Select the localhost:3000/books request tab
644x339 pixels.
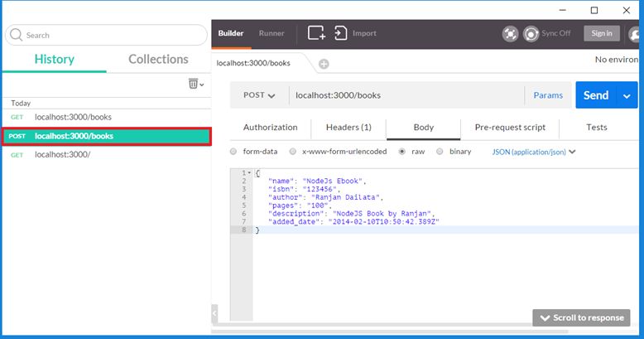pyautogui.click(x=253, y=63)
